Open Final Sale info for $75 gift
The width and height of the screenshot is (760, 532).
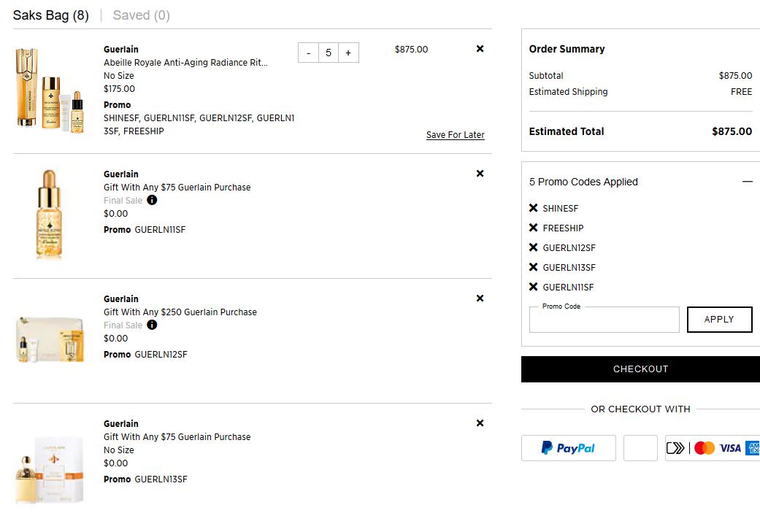(152, 200)
